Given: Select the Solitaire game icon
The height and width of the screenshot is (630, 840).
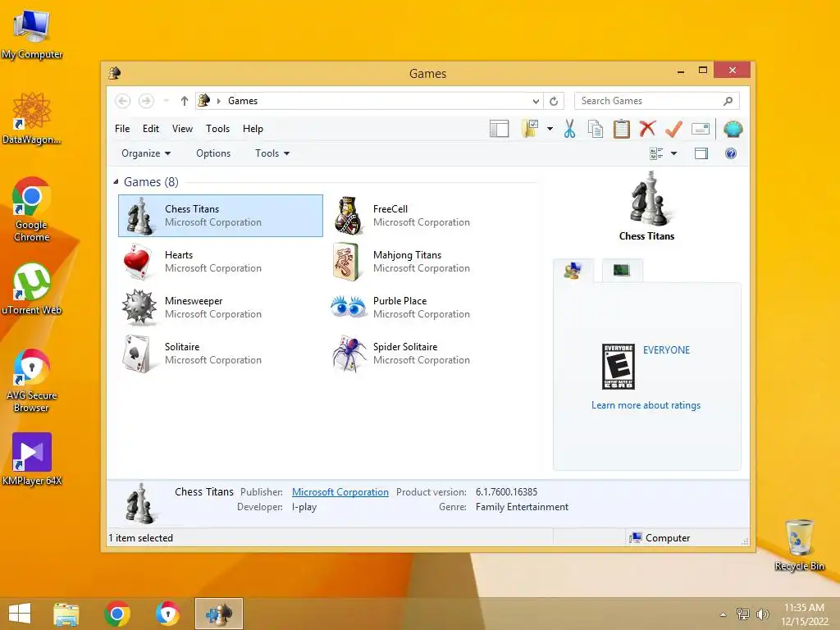Looking at the screenshot, I should (x=137, y=354).
